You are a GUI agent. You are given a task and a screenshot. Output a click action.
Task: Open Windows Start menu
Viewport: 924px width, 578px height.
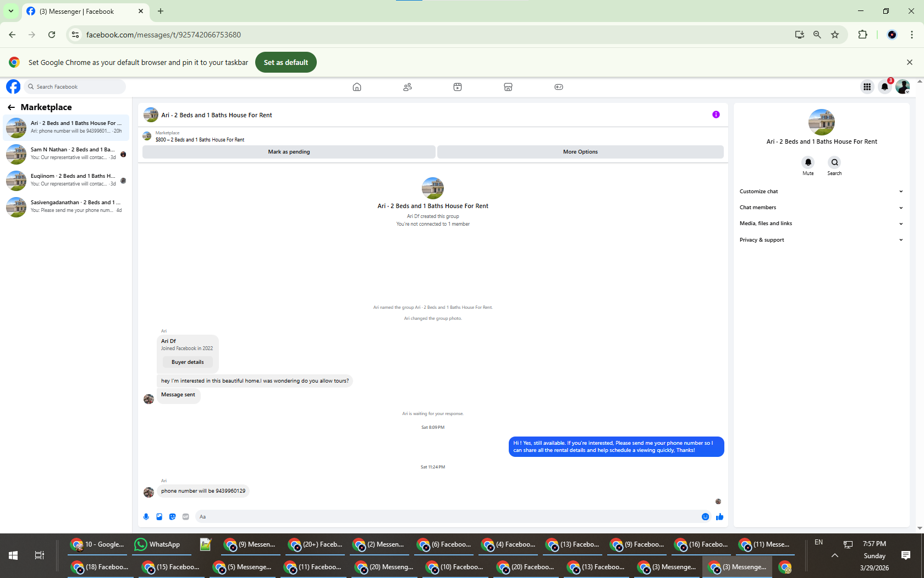[x=13, y=555]
